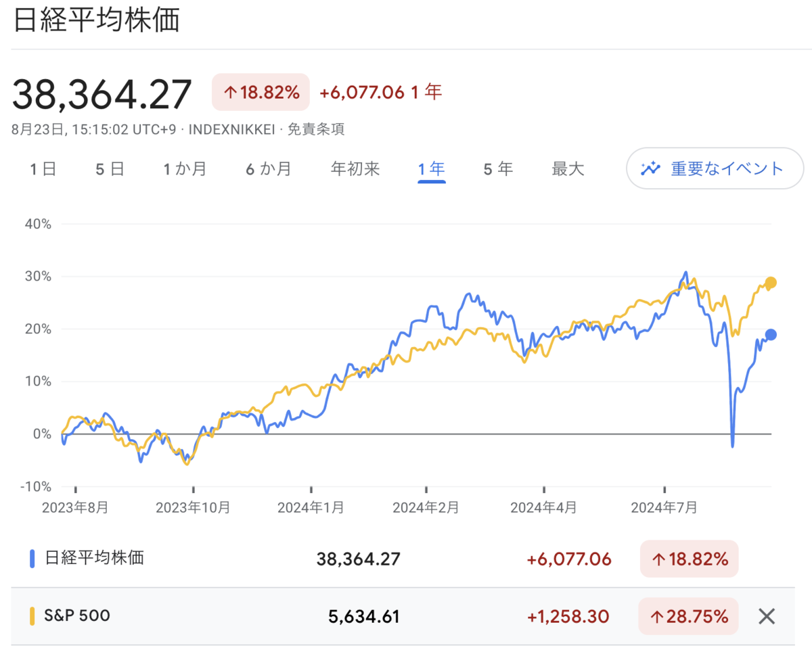
Task: Click the ↑28.75% badge in S&P row
Action: (688, 616)
